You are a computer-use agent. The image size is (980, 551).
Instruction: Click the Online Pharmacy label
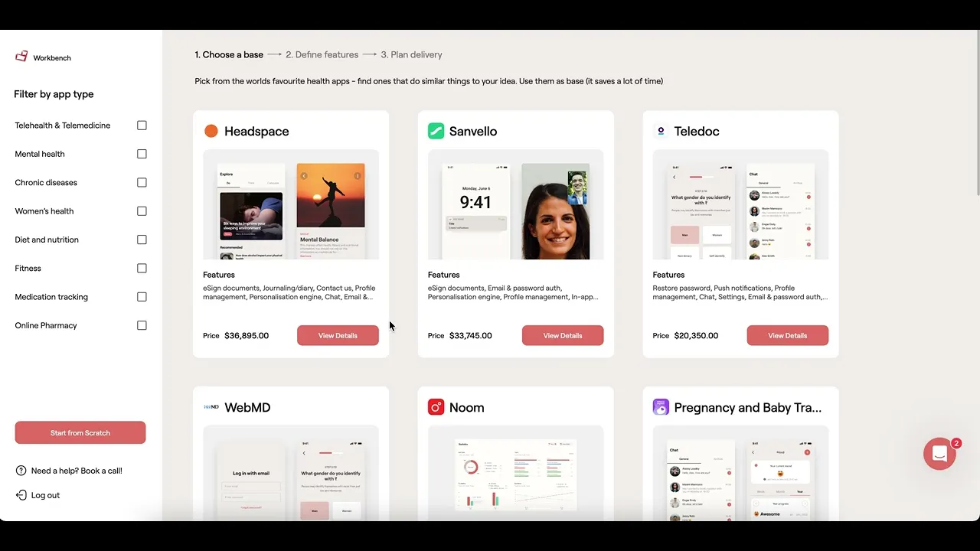(x=46, y=325)
